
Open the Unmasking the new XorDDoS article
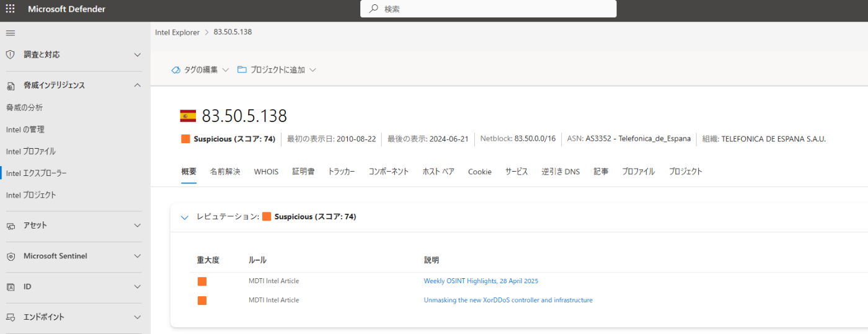tap(508, 301)
